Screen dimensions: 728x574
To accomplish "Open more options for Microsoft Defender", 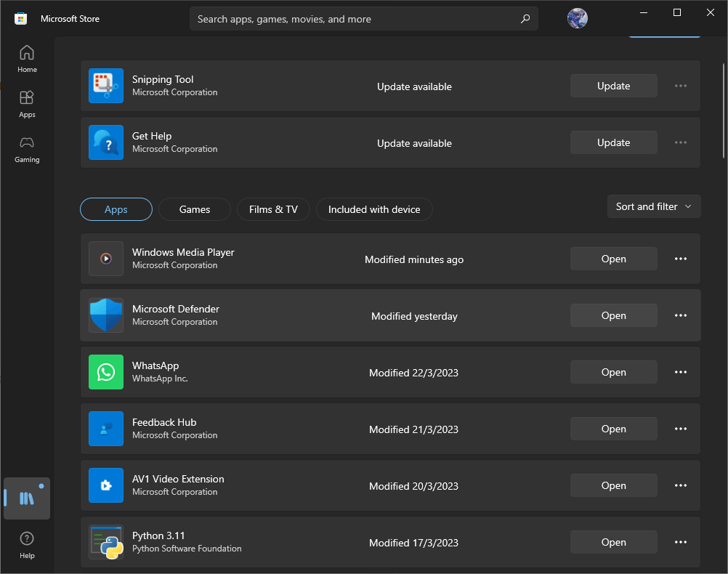I will (x=681, y=315).
